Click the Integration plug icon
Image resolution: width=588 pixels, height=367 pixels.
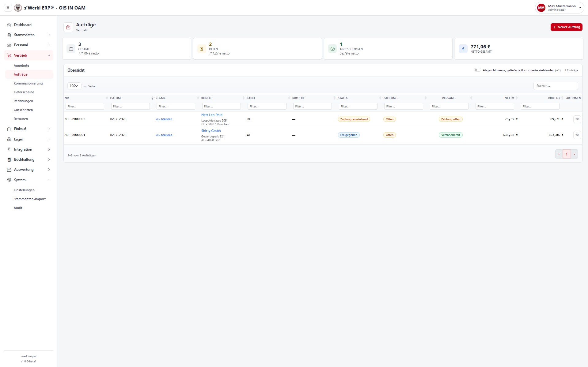(9, 149)
